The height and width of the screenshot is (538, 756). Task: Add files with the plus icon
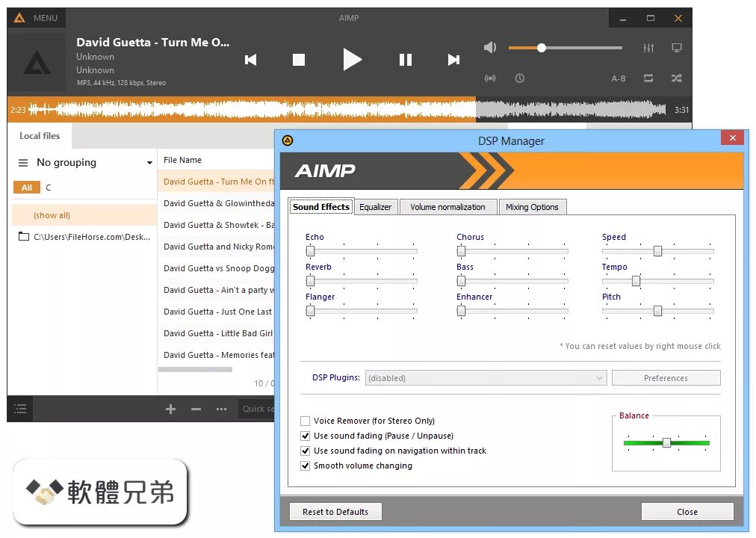tap(170, 409)
